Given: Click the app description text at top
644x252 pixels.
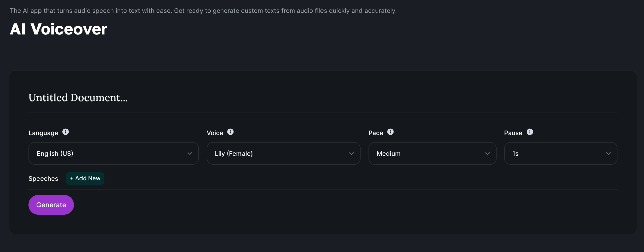Looking at the screenshot, I should click(203, 11).
